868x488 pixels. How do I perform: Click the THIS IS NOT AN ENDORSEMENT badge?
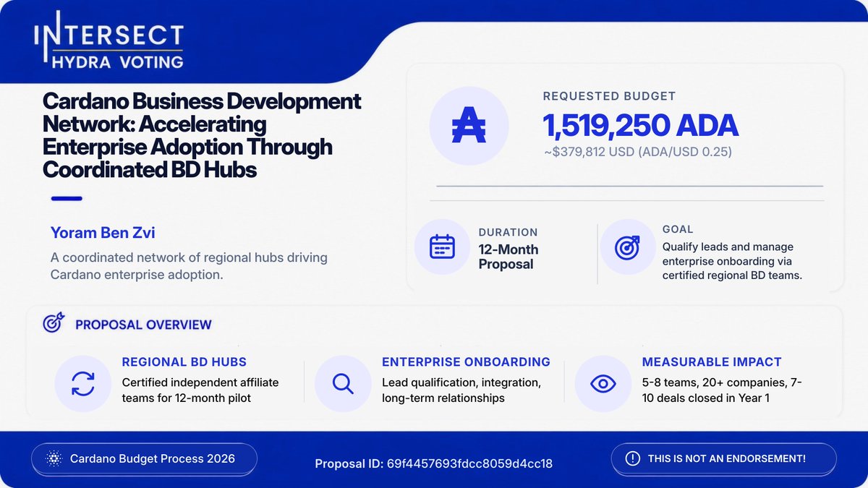point(723,458)
